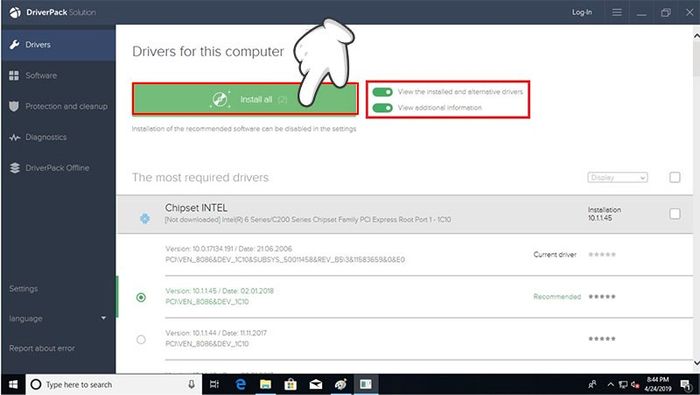This screenshot has height=395, width=700.
Task: Click the taskbar clock showing 8:44 PM
Action: tap(658, 384)
